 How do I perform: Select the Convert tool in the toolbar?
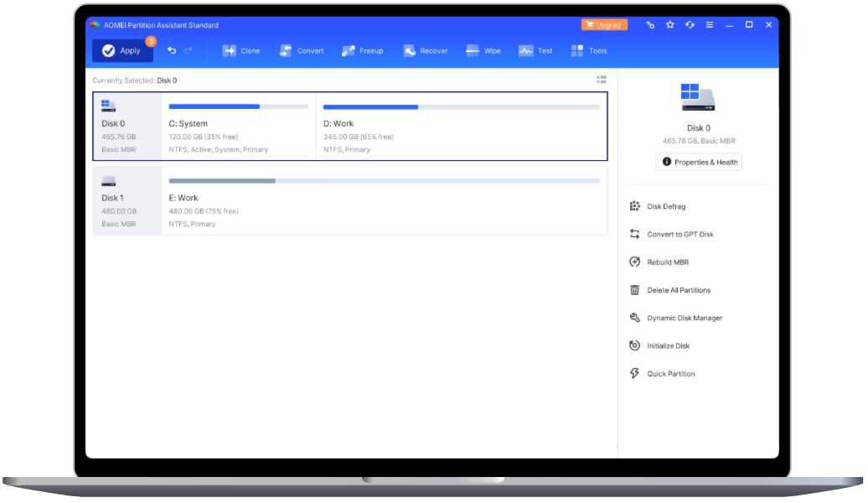(x=302, y=50)
